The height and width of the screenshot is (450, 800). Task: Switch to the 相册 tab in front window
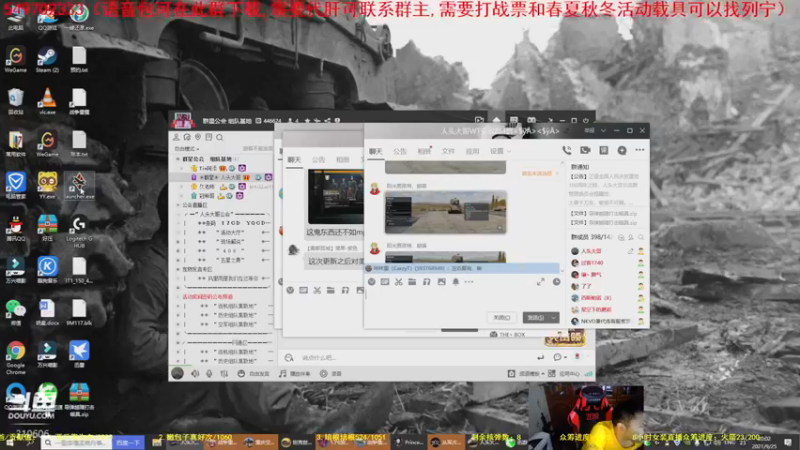424,152
